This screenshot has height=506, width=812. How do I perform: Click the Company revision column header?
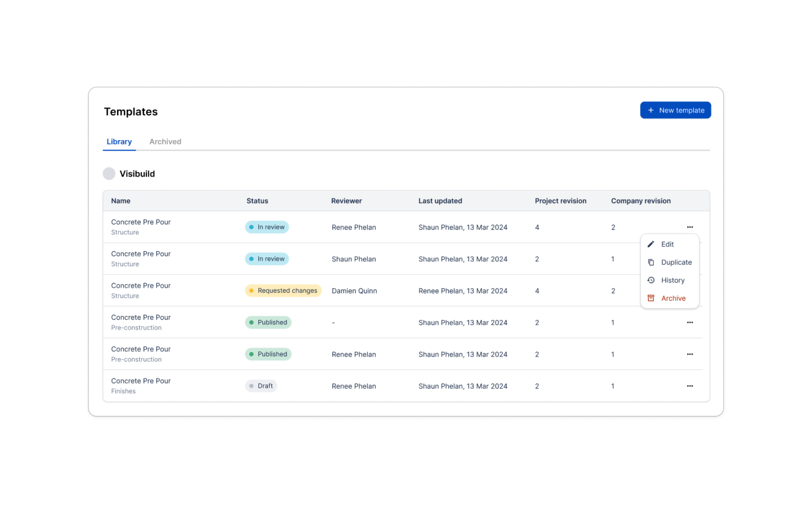(641, 201)
